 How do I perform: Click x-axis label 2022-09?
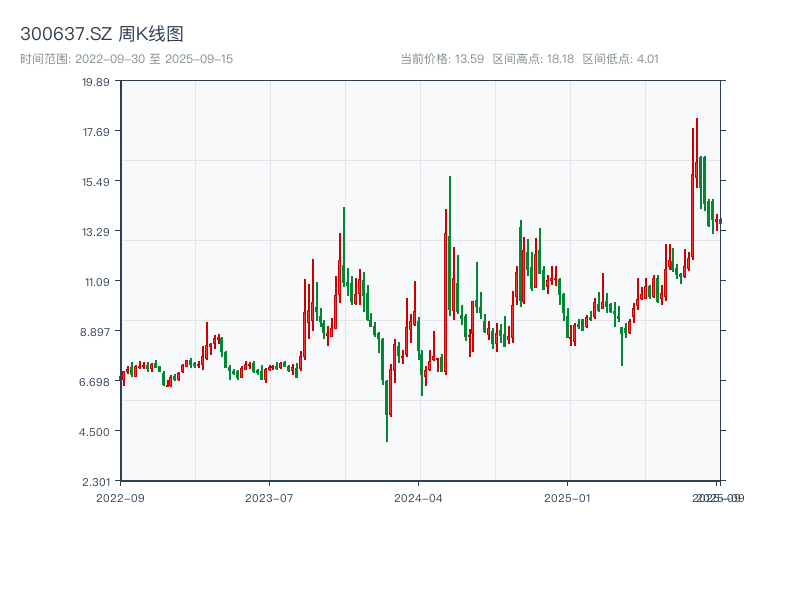click(120, 498)
